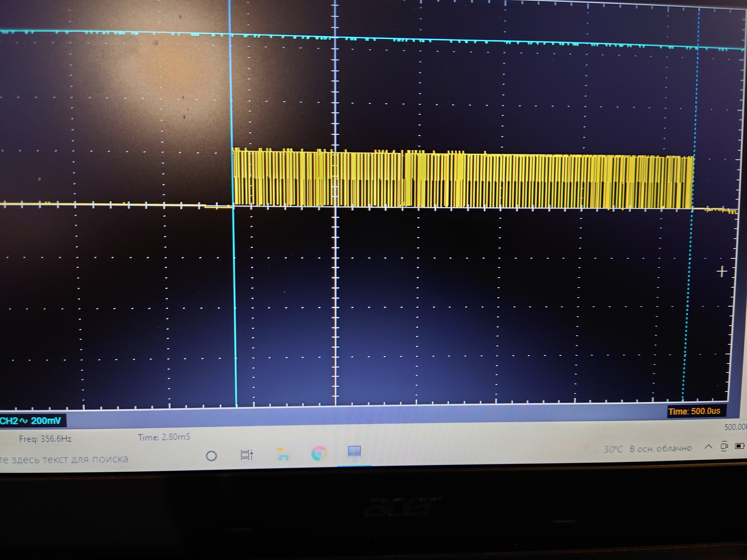The width and height of the screenshot is (747, 560).
Task: Launch Chrome from the taskbar
Action: (x=319, y=453)
